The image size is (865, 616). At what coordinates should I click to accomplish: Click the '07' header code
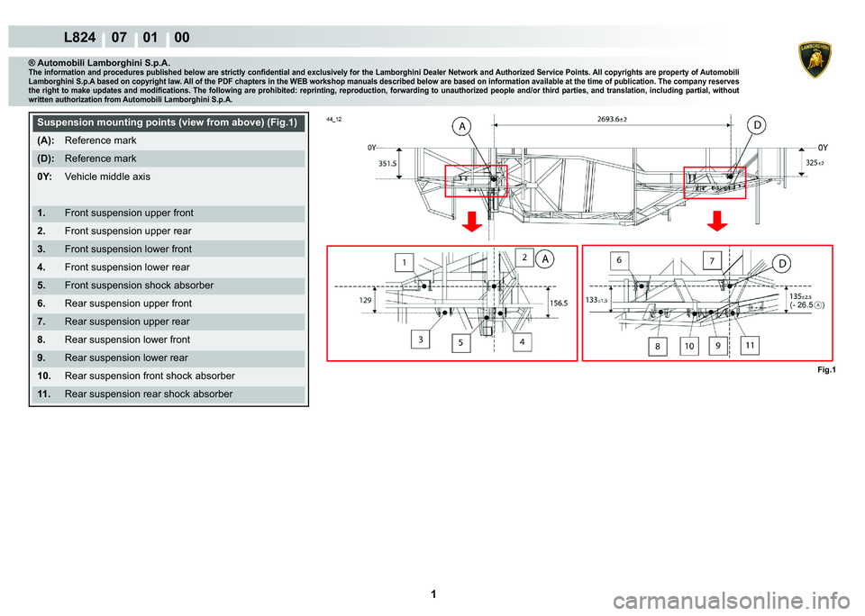(119, 38)
